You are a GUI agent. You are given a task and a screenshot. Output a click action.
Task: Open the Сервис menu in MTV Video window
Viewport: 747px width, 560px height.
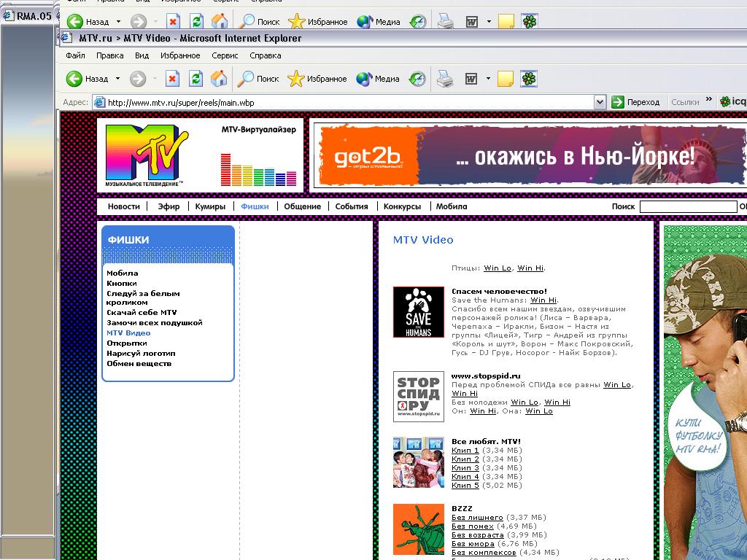(225, 55)
